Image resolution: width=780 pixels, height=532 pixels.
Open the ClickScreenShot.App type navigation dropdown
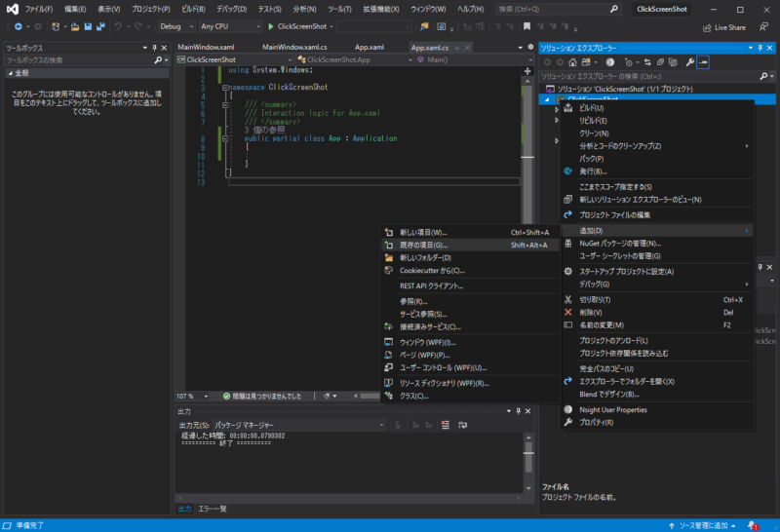click(x=354, y=59)
